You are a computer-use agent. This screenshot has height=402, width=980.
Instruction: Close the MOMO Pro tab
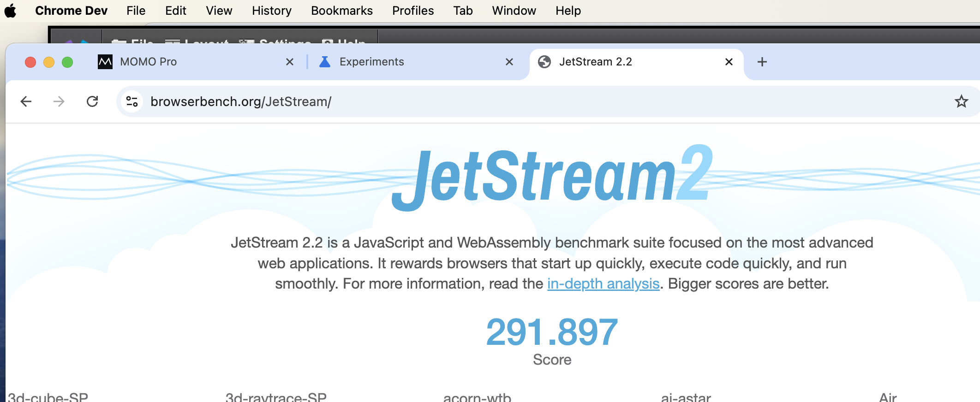pyautogui.click(x=290, y=62)
